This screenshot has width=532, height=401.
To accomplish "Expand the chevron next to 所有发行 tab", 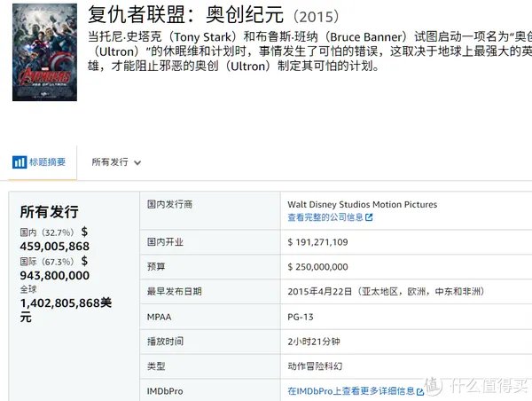I will pos(137,163).
